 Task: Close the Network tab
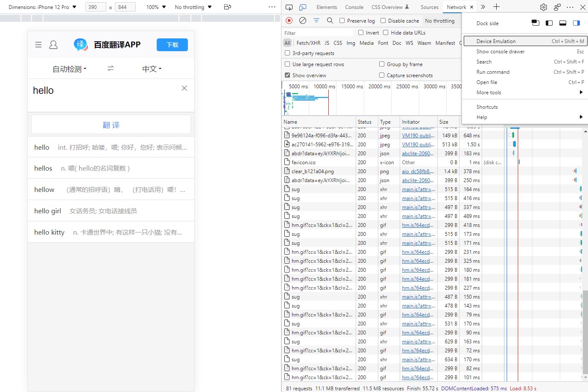tap(471, 7)
